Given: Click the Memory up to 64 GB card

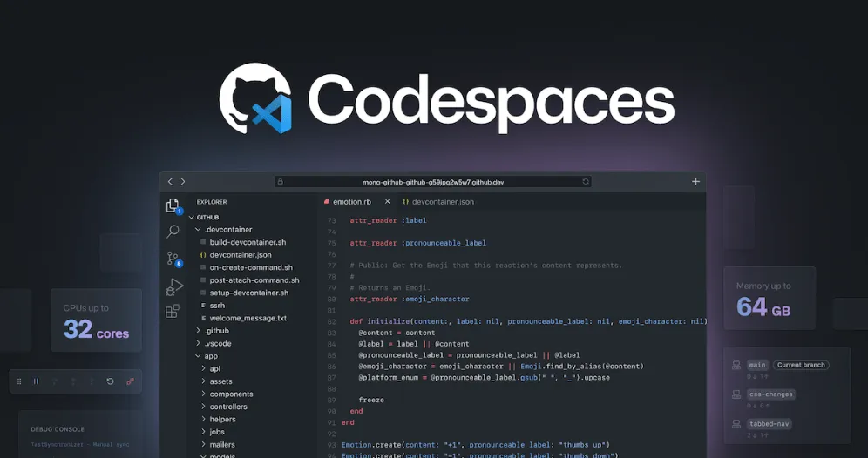Looking at the screenshot, I should coord(770,298).
